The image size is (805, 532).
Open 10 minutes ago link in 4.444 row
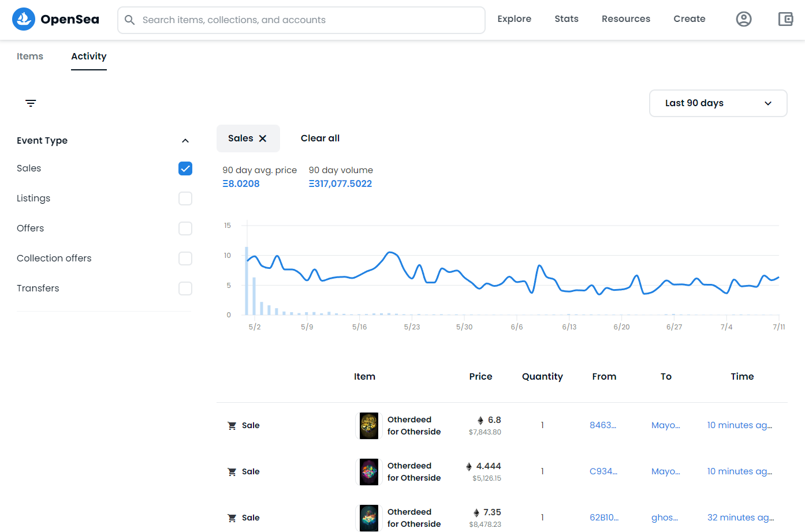click(x=740, y=471)
